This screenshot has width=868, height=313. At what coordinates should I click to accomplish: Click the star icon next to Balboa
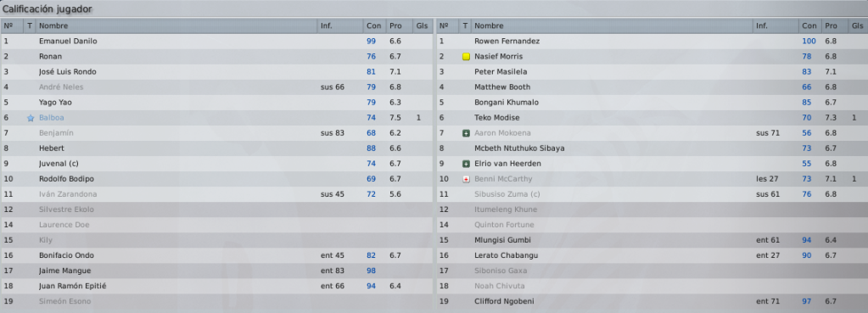[x=31, y=118]
